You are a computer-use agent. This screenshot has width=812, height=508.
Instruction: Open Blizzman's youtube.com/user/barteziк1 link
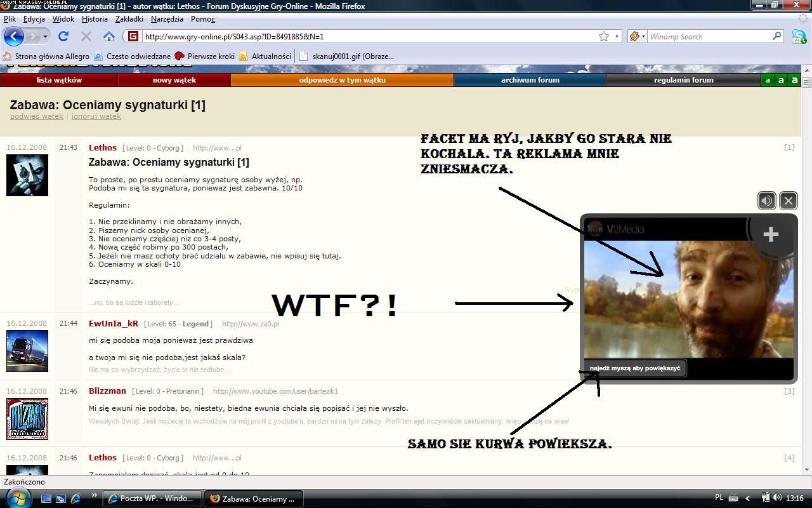pyautogui.click(x=275, y=391)
